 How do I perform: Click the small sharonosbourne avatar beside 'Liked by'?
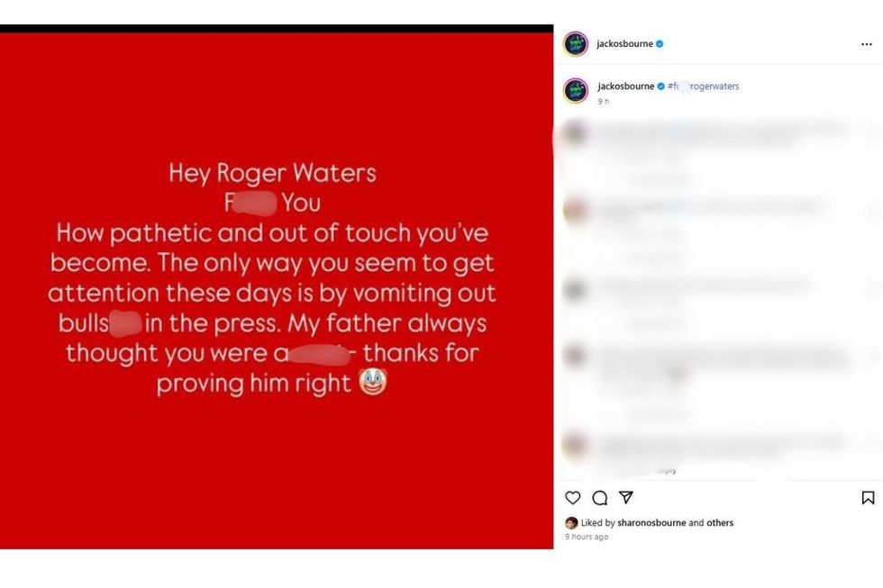[571, 523]
